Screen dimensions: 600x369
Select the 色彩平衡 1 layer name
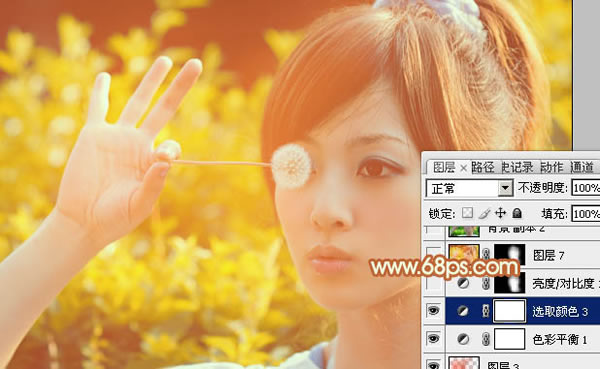pos(560,340)
